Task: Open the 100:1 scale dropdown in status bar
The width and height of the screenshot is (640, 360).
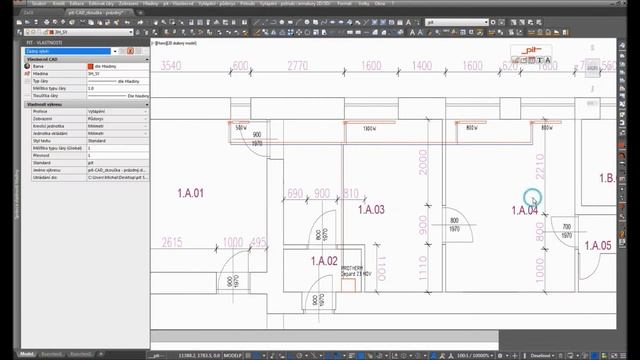Action: coord(474,356)
